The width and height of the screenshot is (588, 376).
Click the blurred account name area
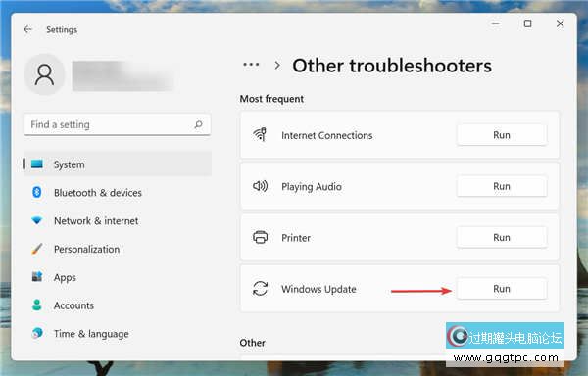click(x=122, y=75)
